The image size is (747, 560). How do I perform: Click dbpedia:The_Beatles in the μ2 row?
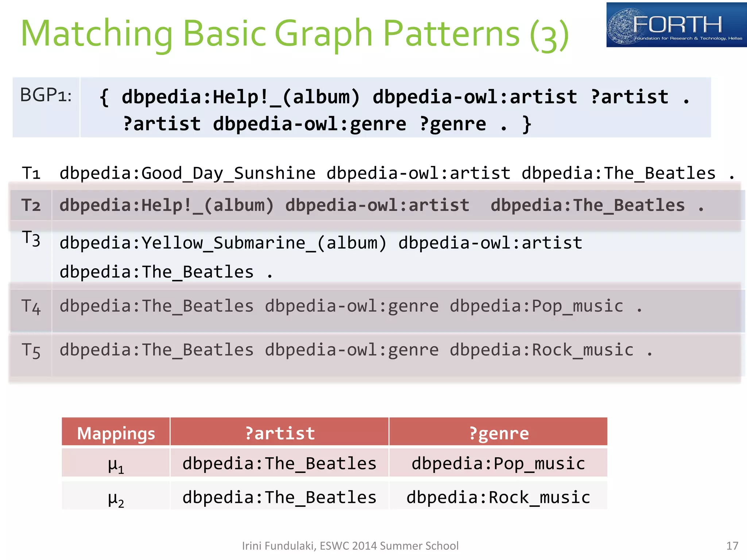(x=279, y=497)
